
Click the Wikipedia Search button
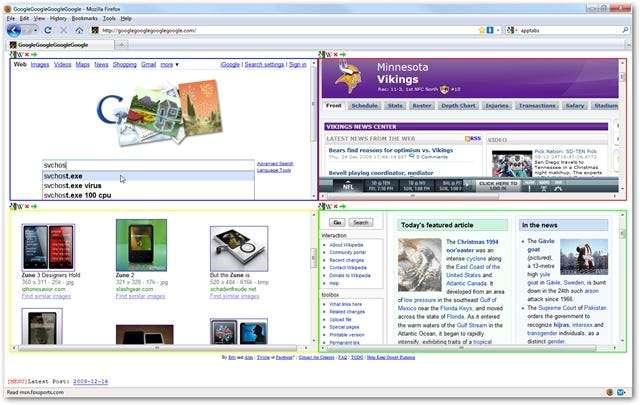coord(361,222)
